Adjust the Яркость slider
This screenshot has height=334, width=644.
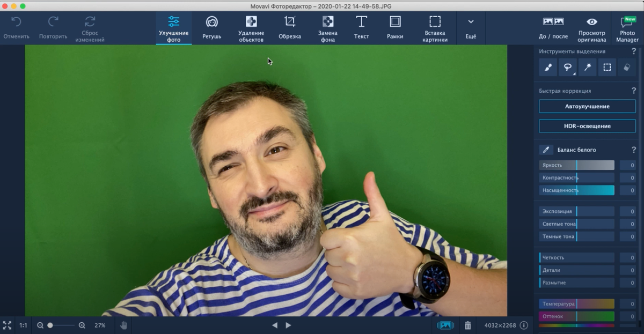coord(577,165)
